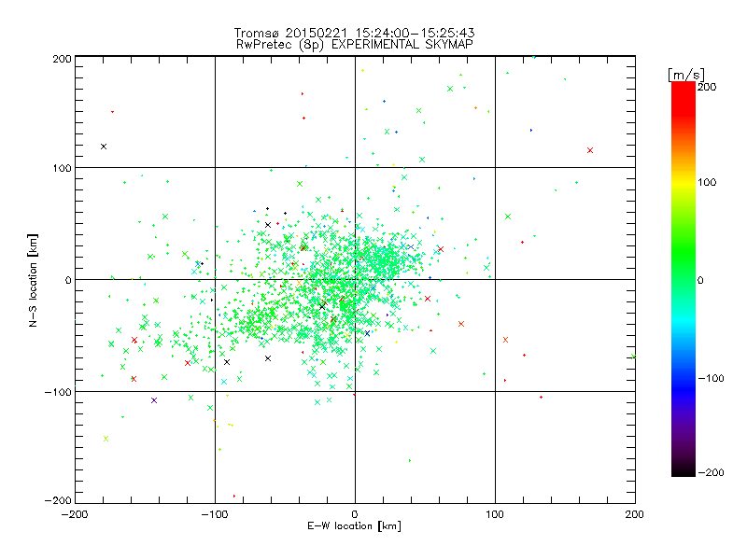
Task: Click E-W axis tick label "200"
Action: (635, 514)
